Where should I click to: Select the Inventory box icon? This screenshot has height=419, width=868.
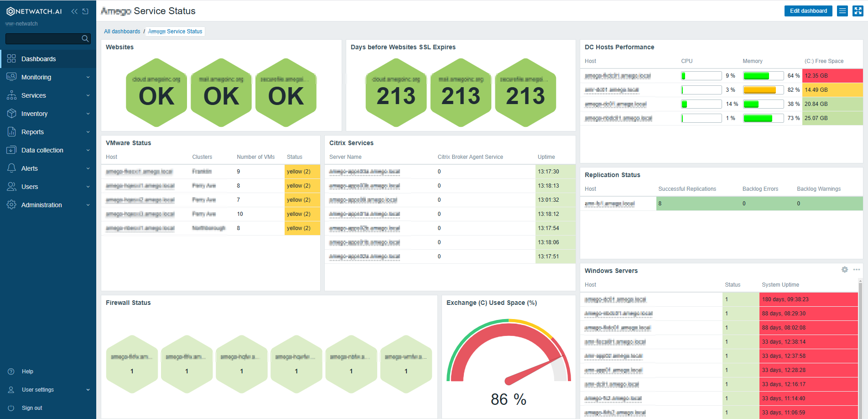coord(11,113)
